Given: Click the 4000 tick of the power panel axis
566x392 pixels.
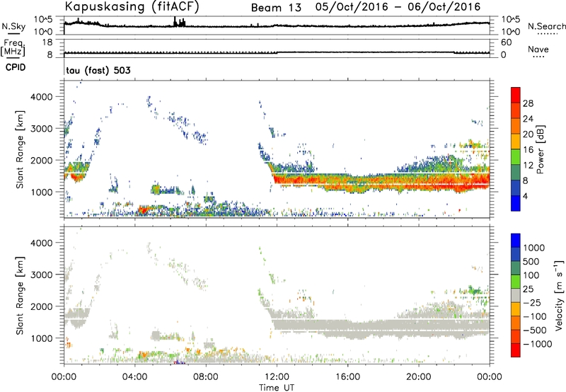Looking at the screenshot, I should [41, 97].
